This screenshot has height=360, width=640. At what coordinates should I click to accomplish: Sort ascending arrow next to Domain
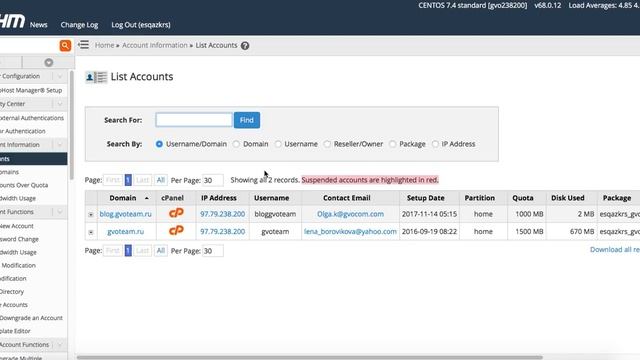[x=147, y=198]
